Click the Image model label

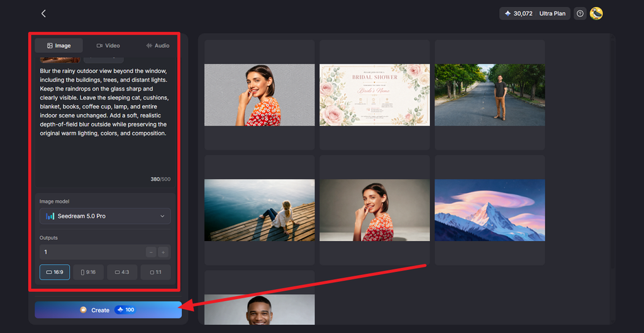tap(54, 201)
